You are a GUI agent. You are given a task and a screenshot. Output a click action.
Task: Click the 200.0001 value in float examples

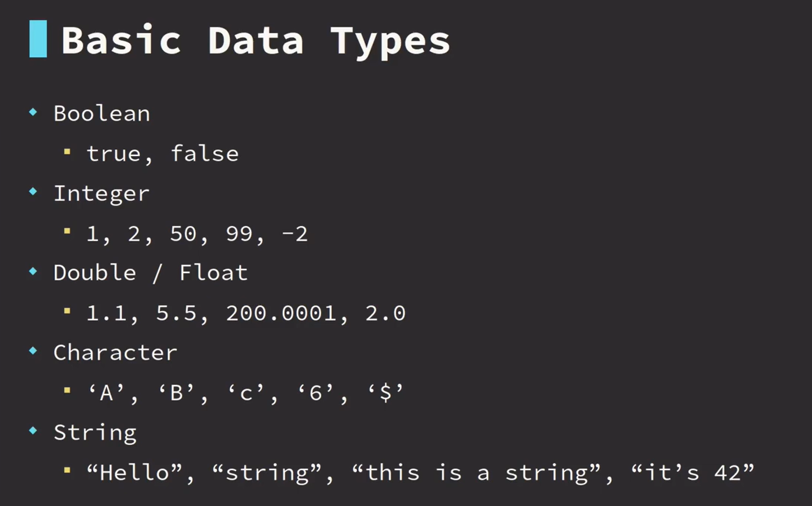281,313
